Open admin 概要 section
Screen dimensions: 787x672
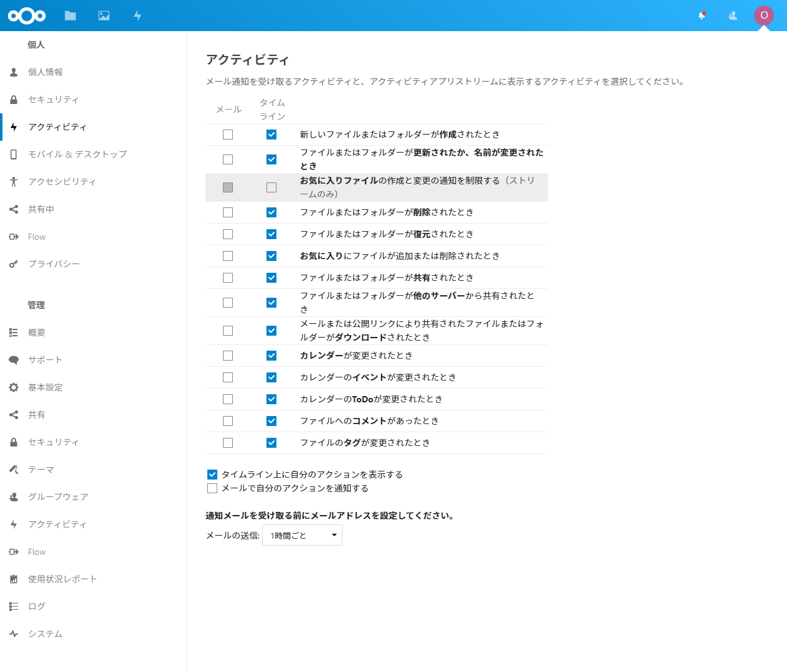[93, 333]
